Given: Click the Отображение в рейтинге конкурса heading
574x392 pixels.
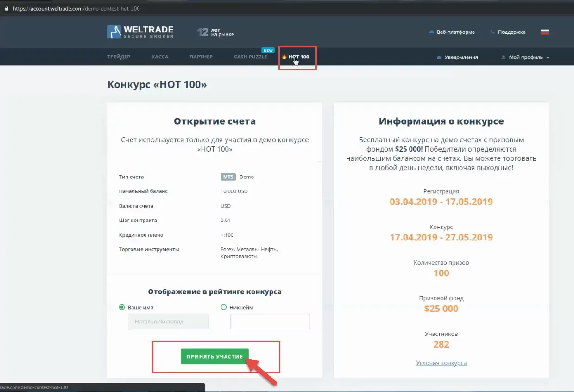Looking at the screenshot, I should 214,292.
